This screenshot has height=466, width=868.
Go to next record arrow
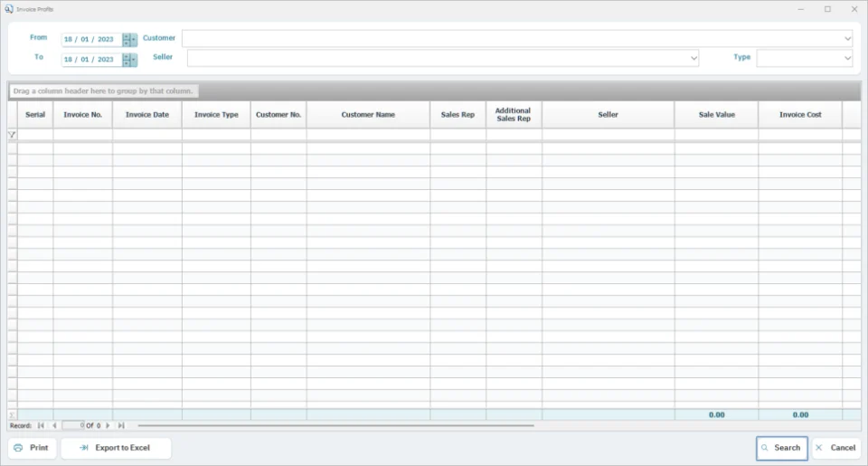tap(108, 425)
